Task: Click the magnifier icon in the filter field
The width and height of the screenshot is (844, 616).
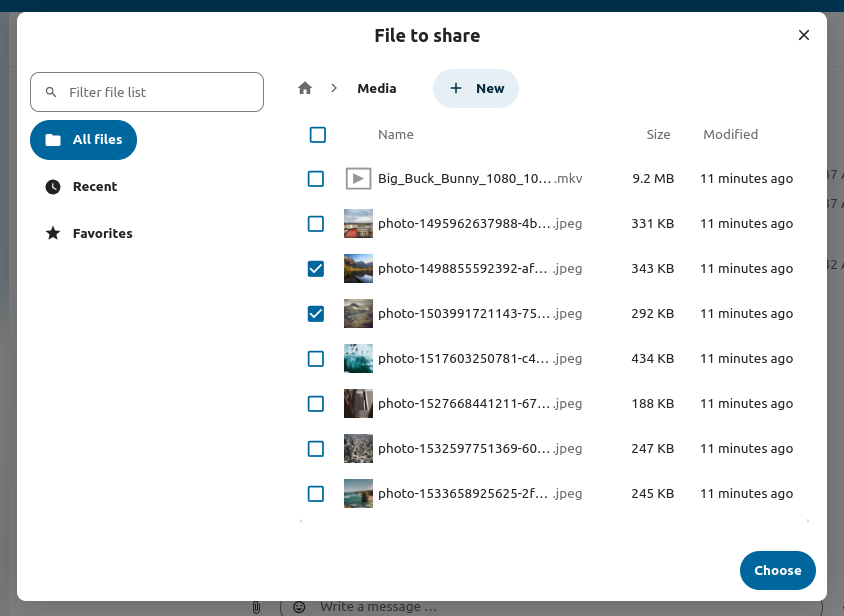Action: pyautogui.click(x=51, y=91)
